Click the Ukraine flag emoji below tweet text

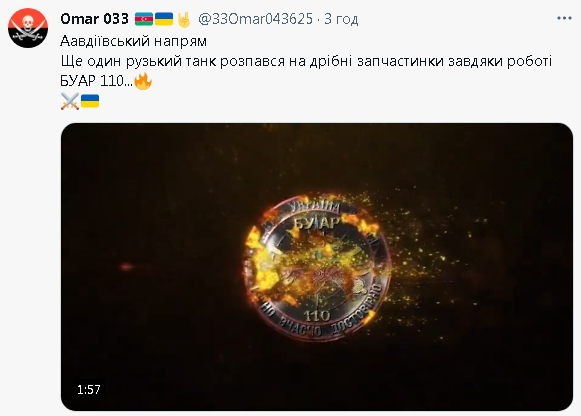tap(90, 101)
